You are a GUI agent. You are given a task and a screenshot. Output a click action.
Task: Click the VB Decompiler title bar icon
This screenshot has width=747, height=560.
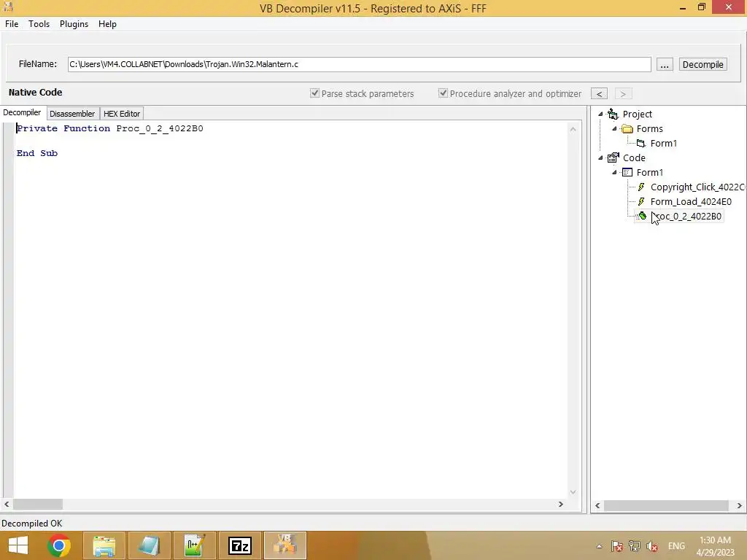click(x=8, y=7)
